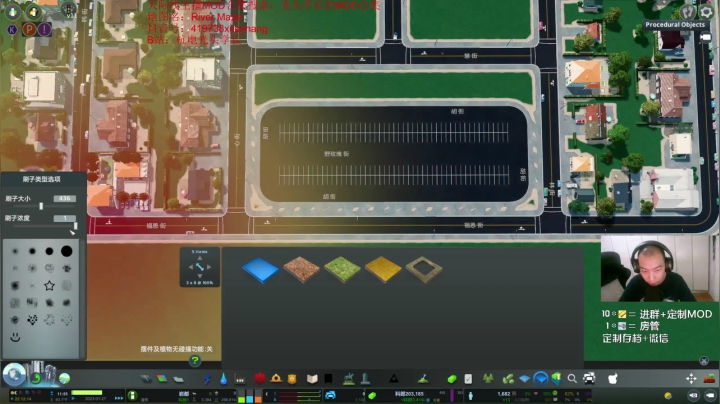
Task: Move the 刷子浓度 brush density slider
Action: pos(75,225)
